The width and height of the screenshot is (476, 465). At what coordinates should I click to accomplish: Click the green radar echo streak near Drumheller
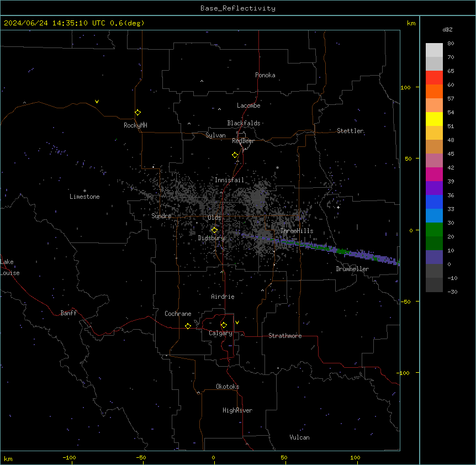click(x=342, y=251)
